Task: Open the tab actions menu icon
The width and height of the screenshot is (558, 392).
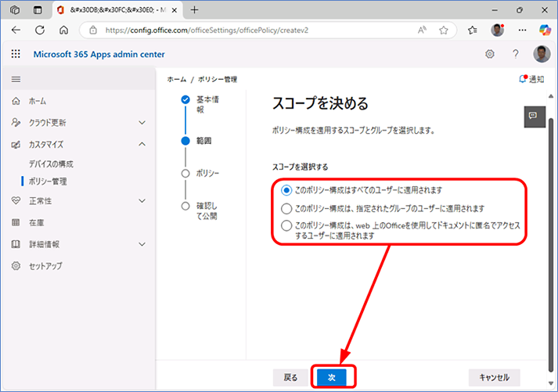Action: click(x=38, y=10)
